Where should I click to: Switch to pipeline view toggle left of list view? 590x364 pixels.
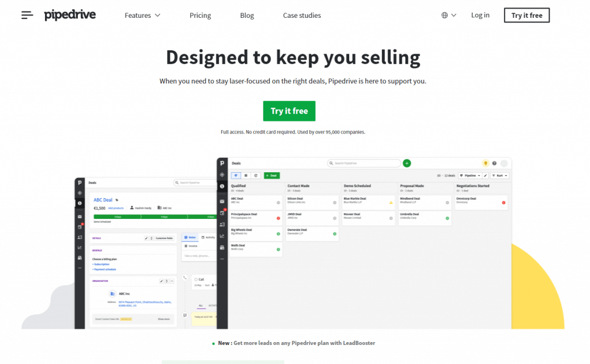pyautogui.click(x=236, y=175)
